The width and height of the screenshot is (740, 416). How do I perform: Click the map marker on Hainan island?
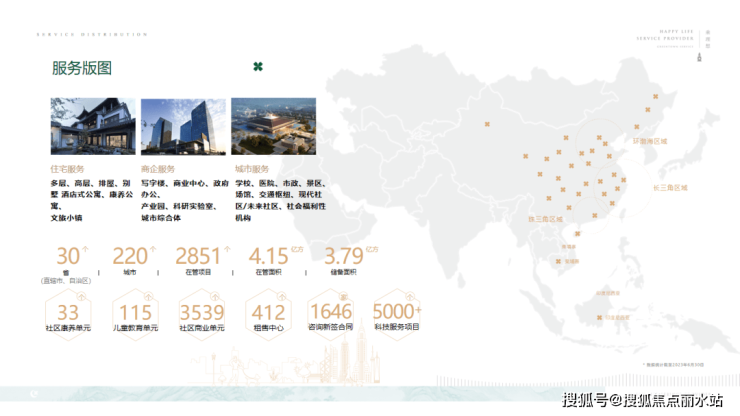577,234
